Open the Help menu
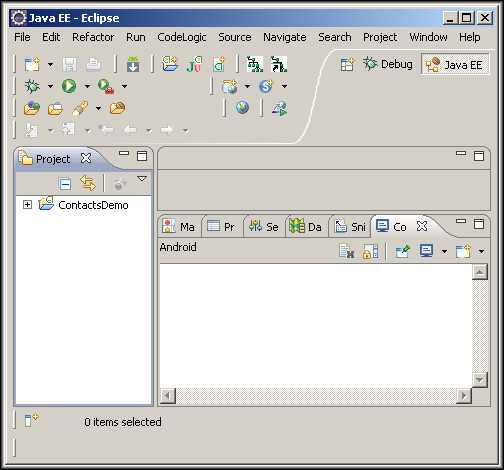Image resolution: width=504 pixels, height=470 pixels. click(x=470, y=37)
